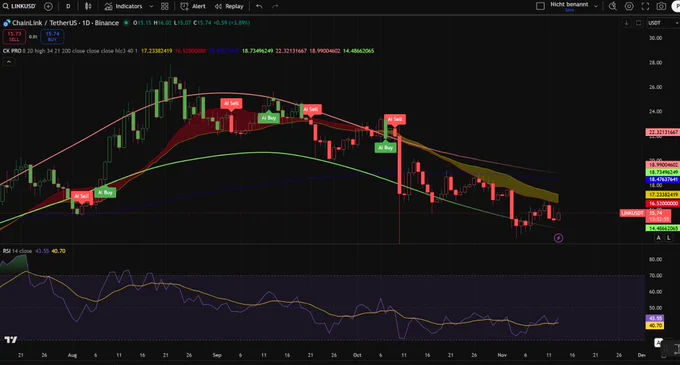Expand the manage layouts chevron
The width and height of the screenshot is (680, 365).
pos(596,6)
